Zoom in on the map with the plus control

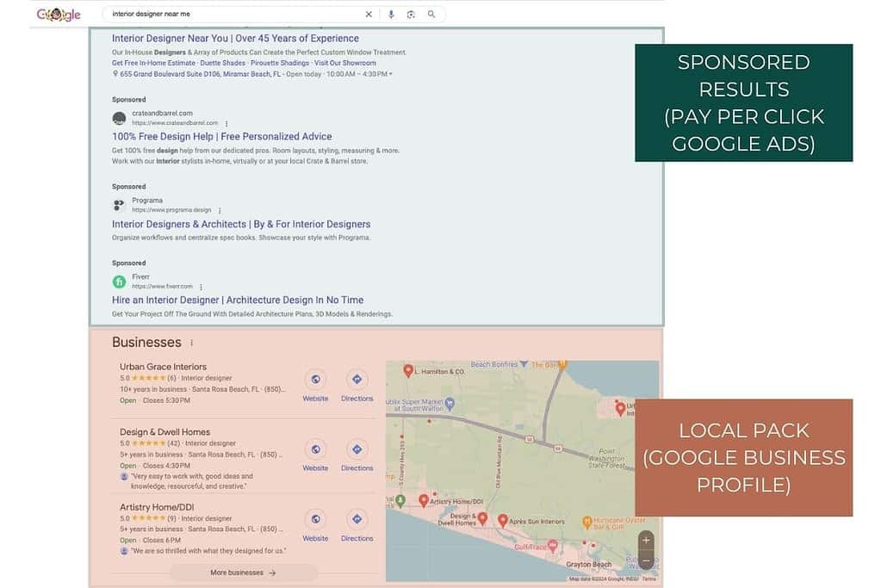pos(644,540)
